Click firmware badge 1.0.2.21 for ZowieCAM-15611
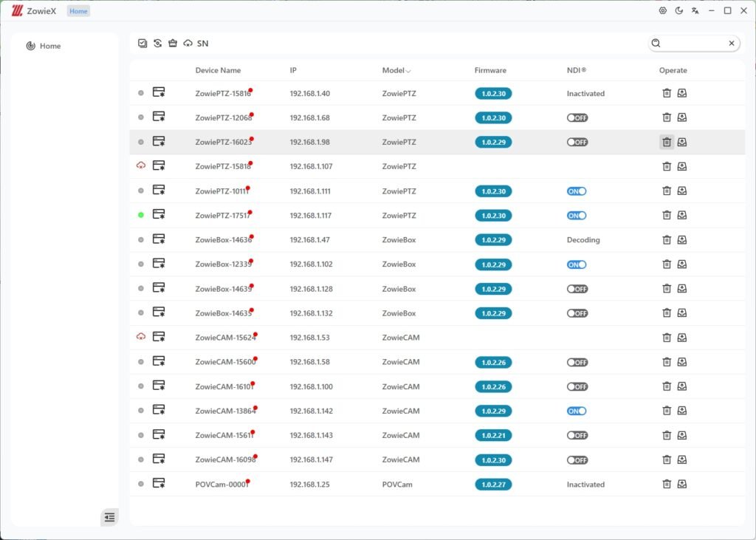Viewport: 756px width, 540px height. [493, 435]
